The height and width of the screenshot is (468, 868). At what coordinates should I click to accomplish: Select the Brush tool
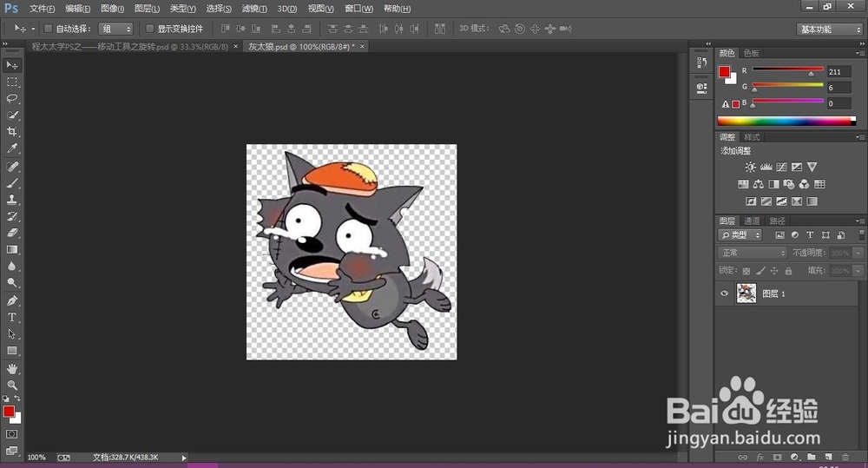11,183
